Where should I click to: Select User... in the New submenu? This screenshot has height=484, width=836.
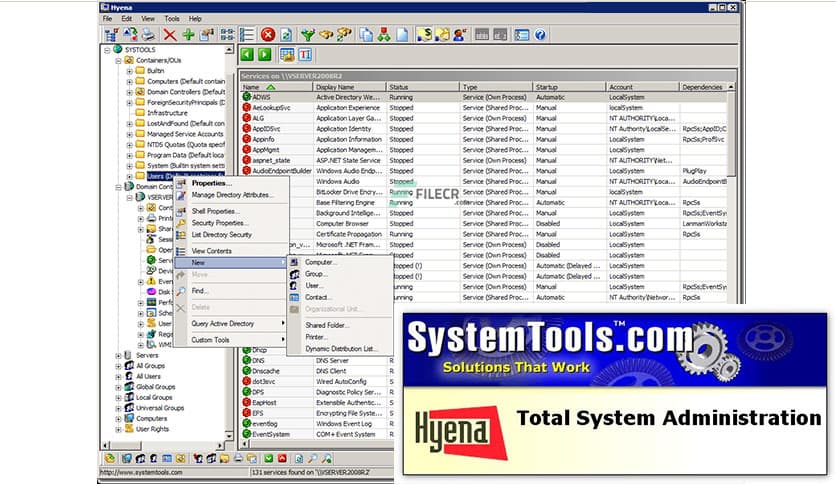(x=340, y=286)
